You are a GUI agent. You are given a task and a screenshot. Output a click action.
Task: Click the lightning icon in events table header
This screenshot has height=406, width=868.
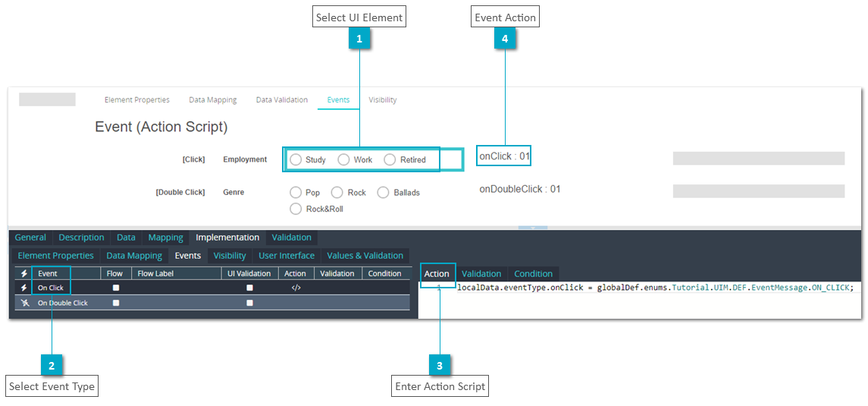tap(24, 273)
